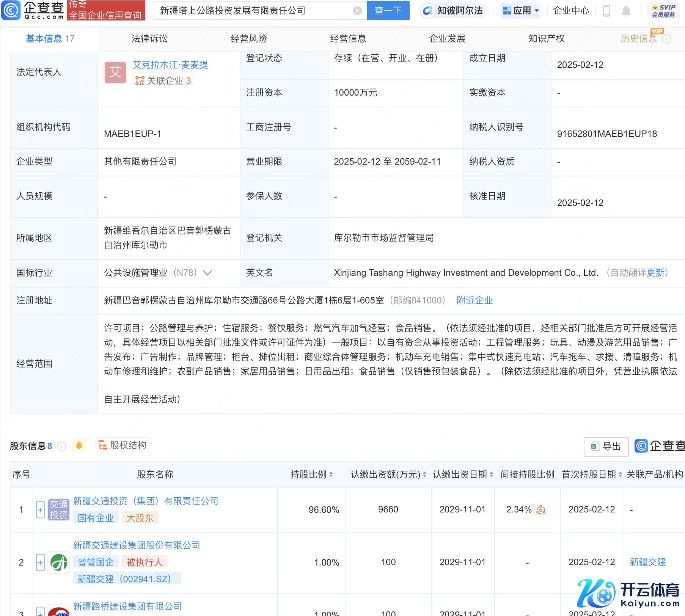View indirect holding chart icon for 2.34%

tap(541, 509)
